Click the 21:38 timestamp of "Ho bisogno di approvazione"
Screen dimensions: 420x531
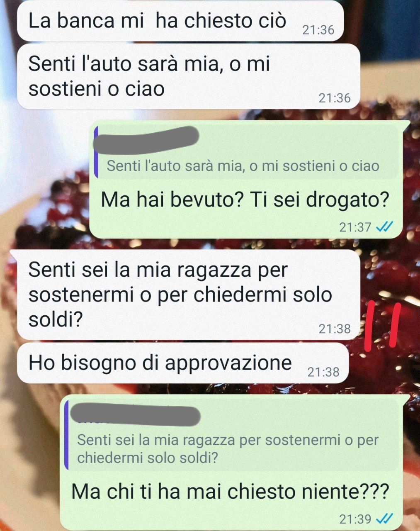(x=323, y=372)
